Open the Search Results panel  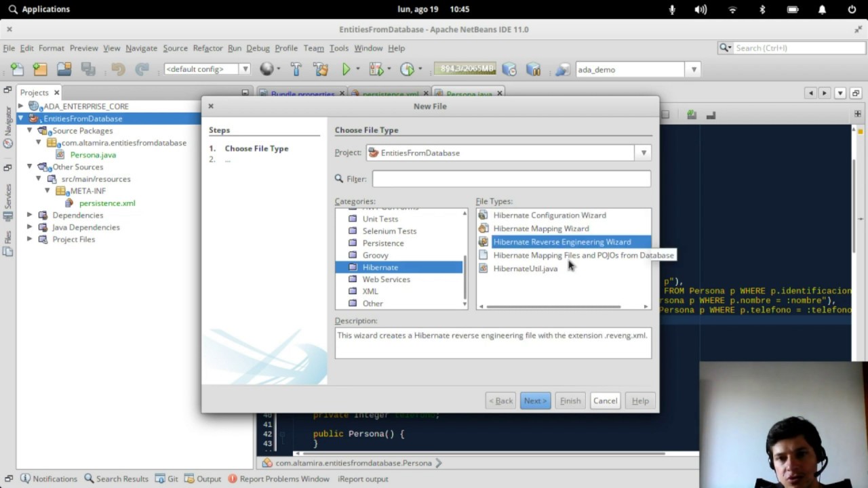point(116,479)
